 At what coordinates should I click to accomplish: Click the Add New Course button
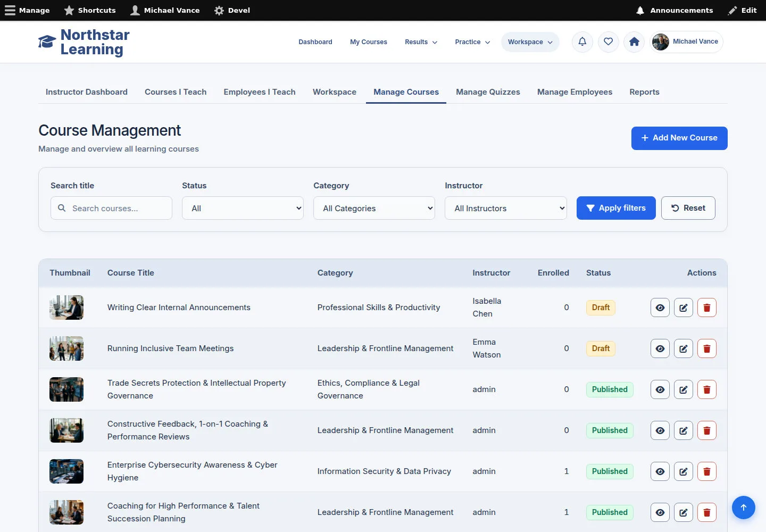coord(679,138)
